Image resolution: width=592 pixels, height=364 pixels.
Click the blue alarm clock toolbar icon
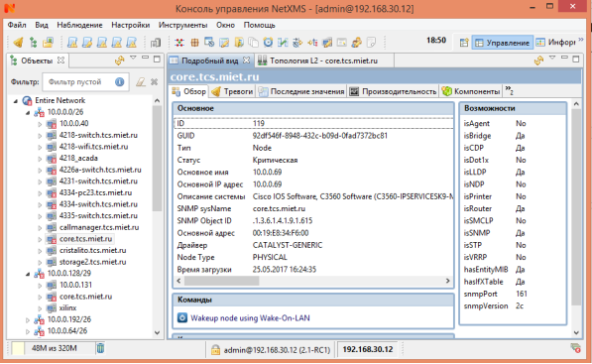click(268, 43)
